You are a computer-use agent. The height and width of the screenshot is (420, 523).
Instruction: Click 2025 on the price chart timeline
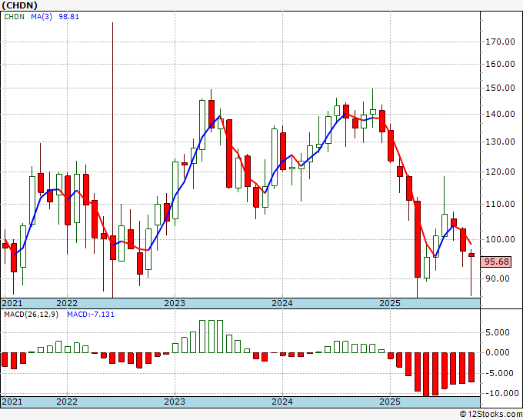[390, 303]
